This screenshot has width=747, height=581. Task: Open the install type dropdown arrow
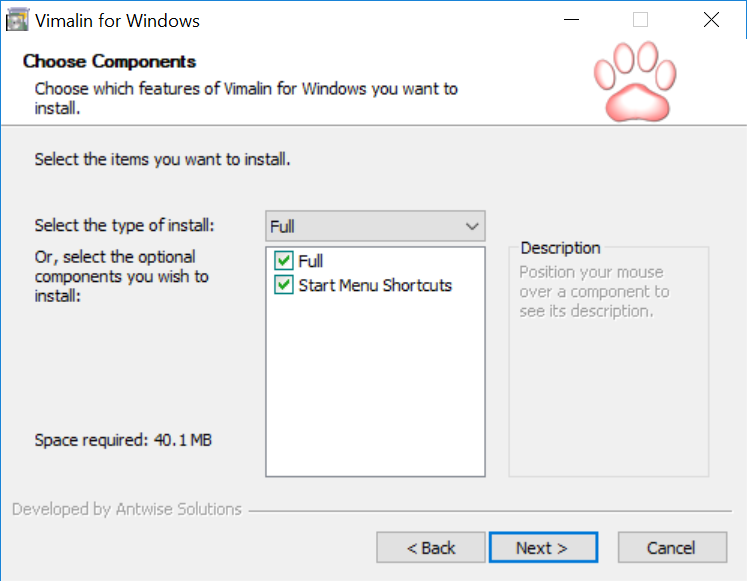coord(472,226)
